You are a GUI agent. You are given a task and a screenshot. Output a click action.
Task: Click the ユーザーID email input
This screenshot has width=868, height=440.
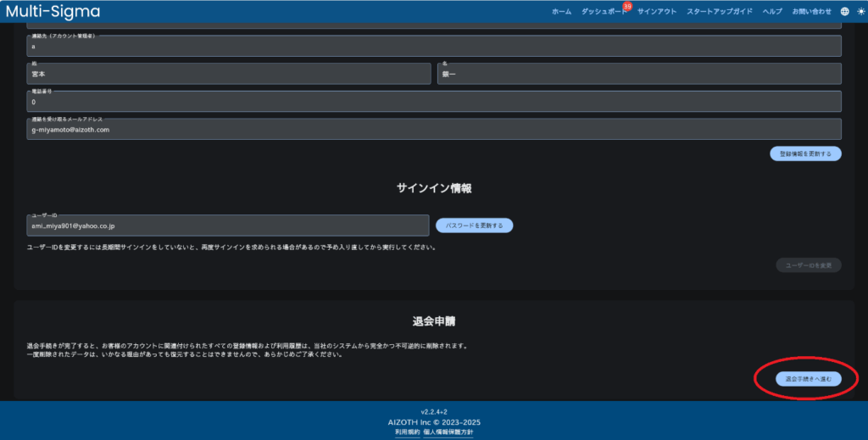[x=228, y=226]
